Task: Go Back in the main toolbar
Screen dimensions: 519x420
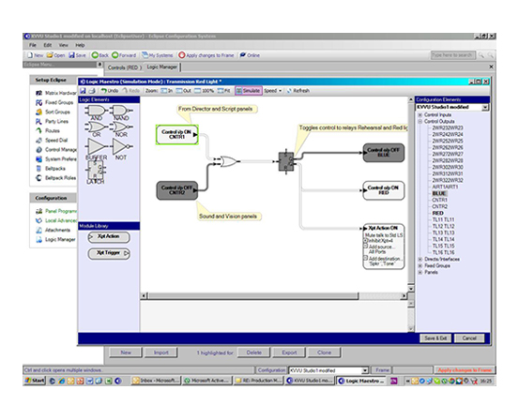Action: 100,55
